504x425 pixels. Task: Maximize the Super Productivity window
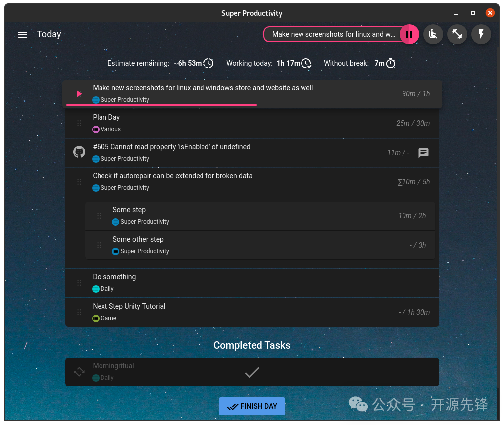click(473, 13)
